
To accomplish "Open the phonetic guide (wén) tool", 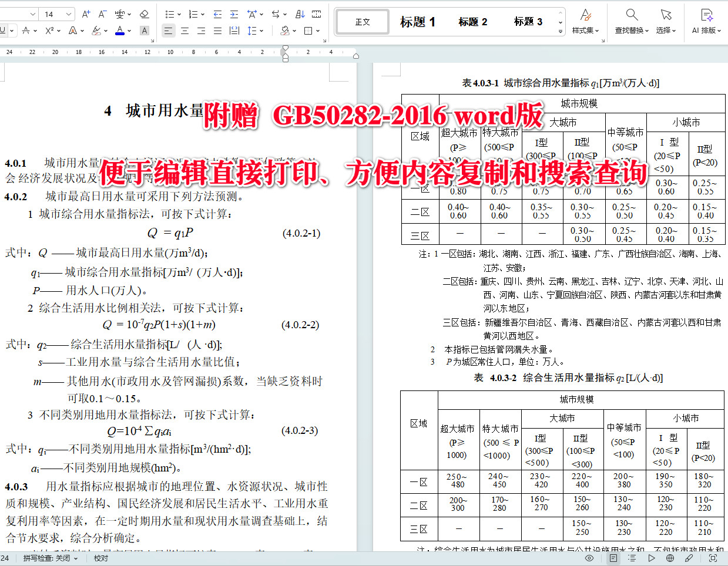I will pos(120,14).
